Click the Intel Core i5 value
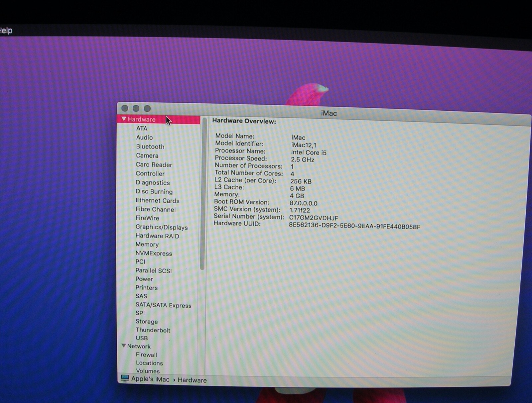532x403 pixels. pyautogui.click(x=309, y=152)
